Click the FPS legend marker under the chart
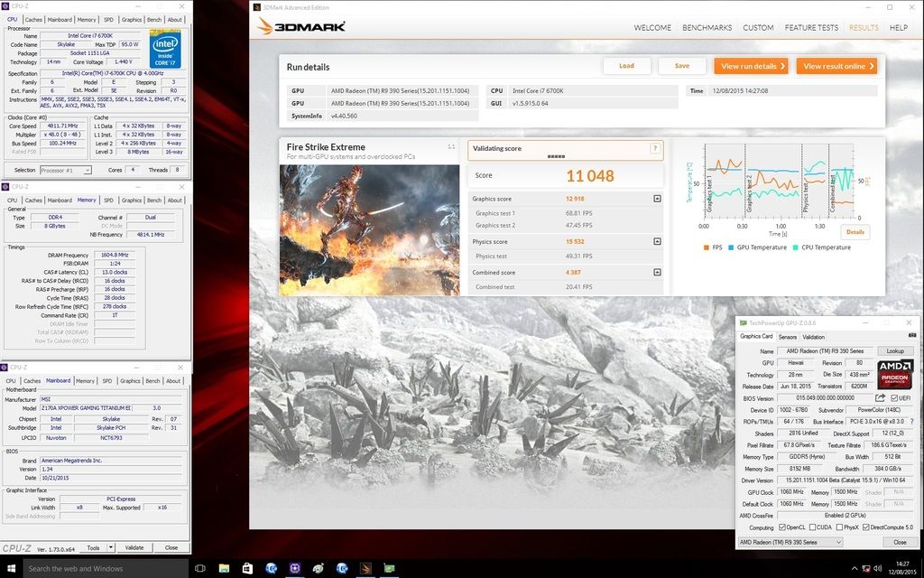The width and height of the screenshot is (924, 578). (x=706, y=247)
